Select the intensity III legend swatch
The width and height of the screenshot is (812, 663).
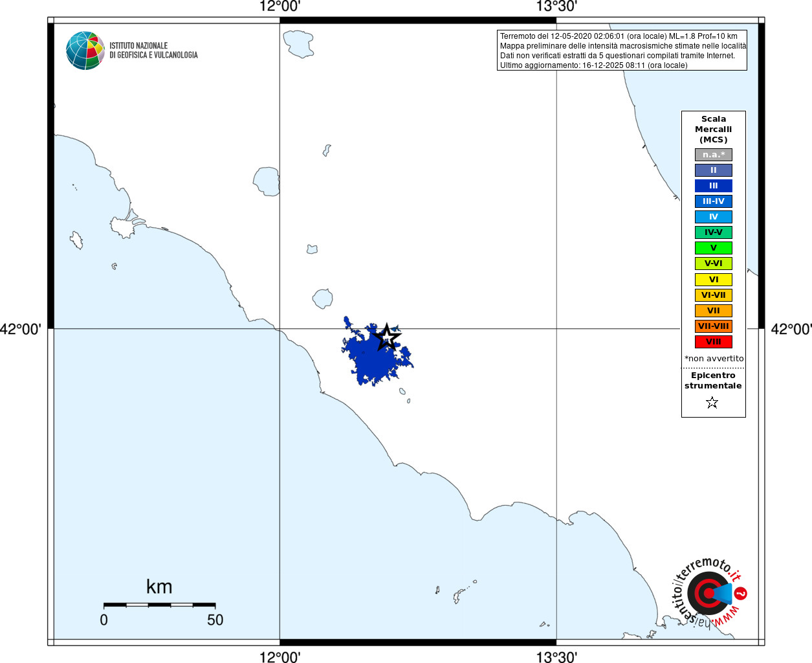pos(714,186)
